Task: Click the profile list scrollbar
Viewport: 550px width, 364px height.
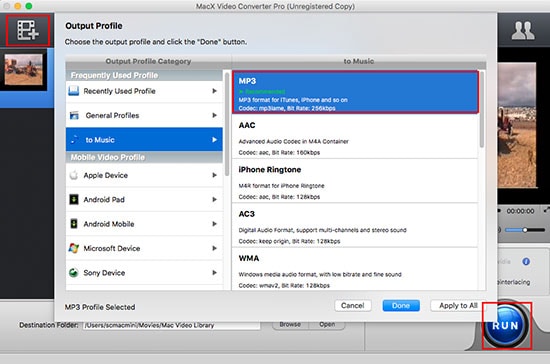Action: tap(482, 109)
